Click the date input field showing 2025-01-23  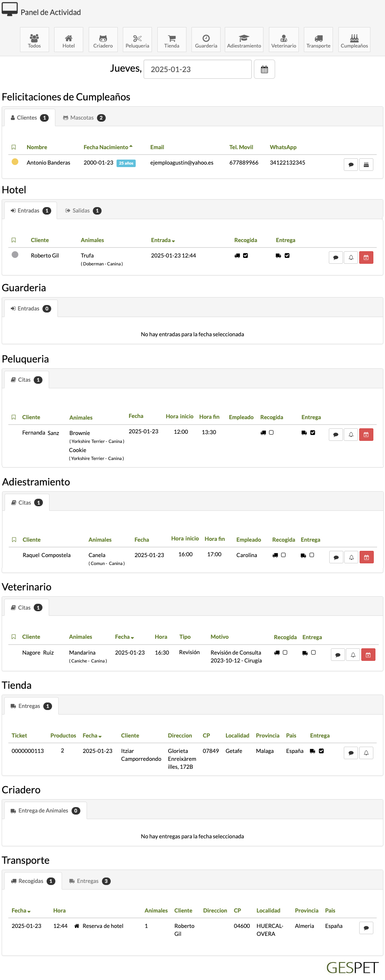197,69
